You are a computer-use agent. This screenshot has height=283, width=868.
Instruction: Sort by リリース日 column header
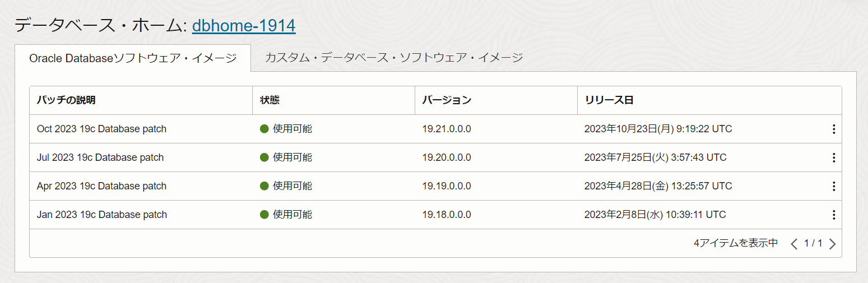[609, 100]
